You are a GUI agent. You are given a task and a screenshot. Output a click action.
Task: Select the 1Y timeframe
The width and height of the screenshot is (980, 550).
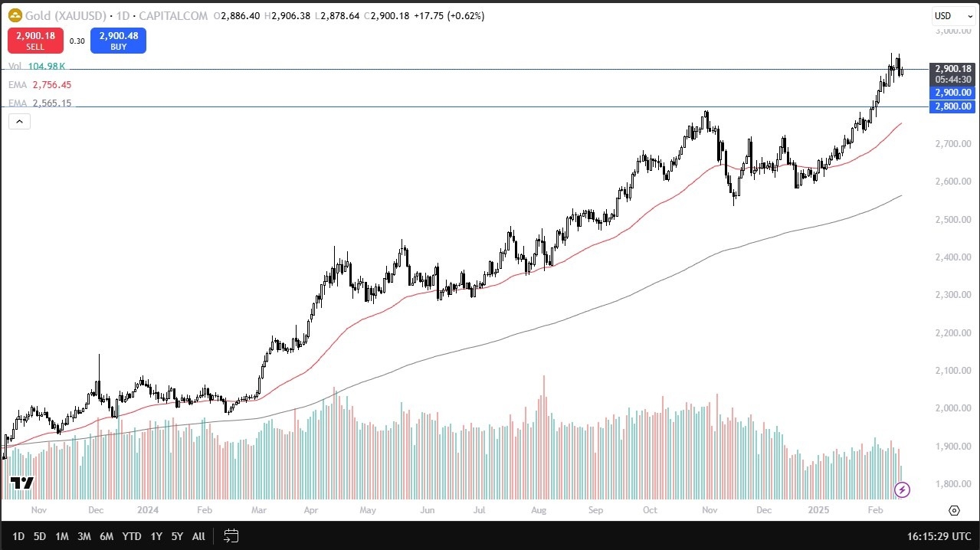click(156, 536)
